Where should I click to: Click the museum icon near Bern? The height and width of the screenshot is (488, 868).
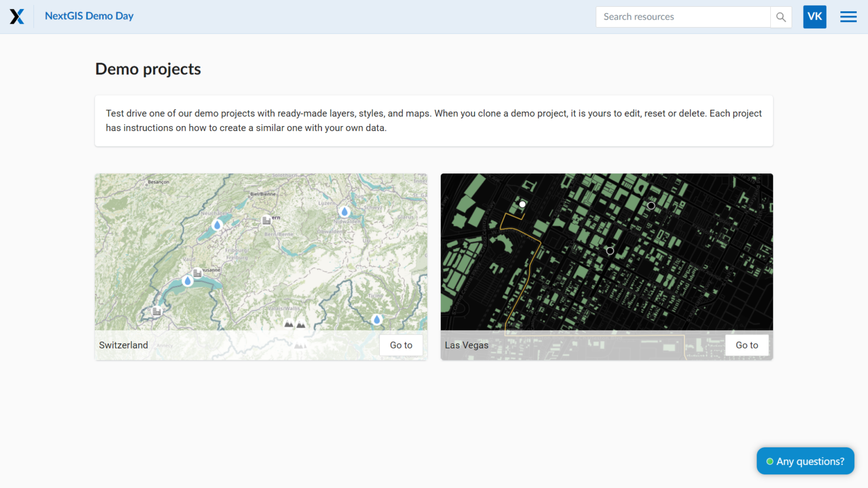(266, 220)
